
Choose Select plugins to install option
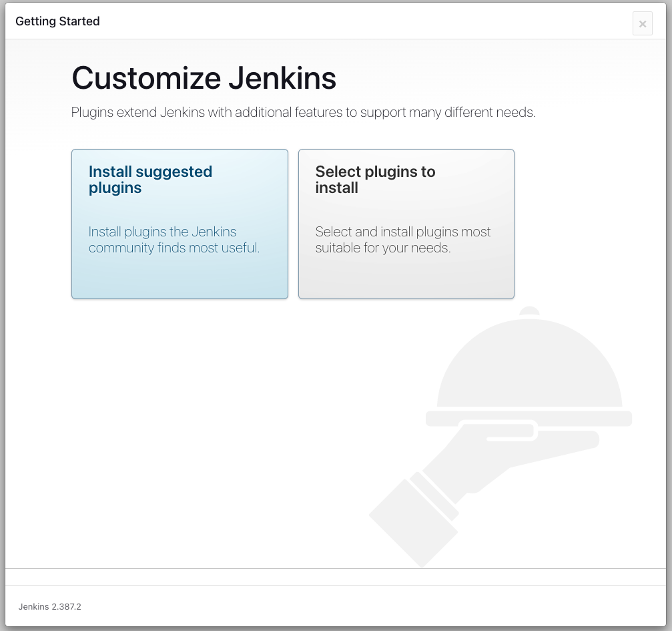click(406, 224)
